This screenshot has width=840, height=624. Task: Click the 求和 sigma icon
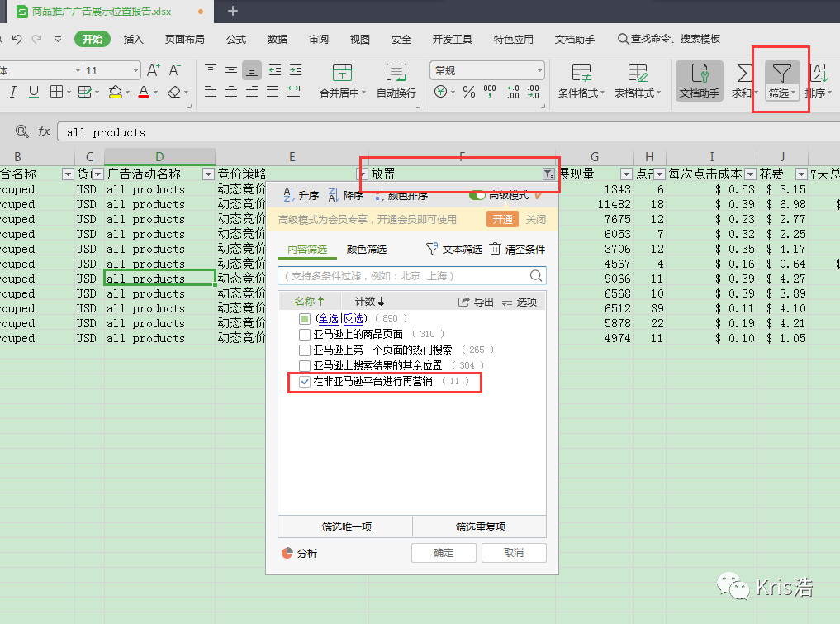(743, 73)
